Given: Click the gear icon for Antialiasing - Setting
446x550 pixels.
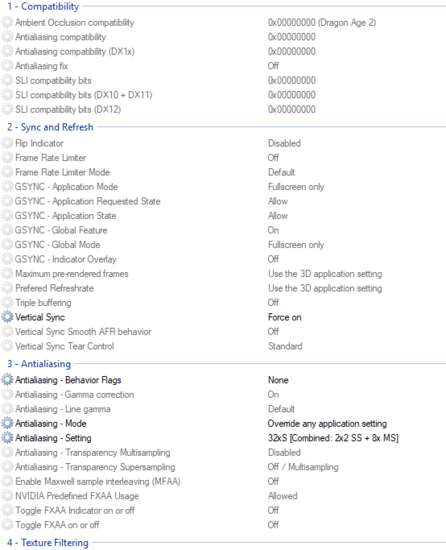Looking at the screenshot, I should click(x=7, y=438).
